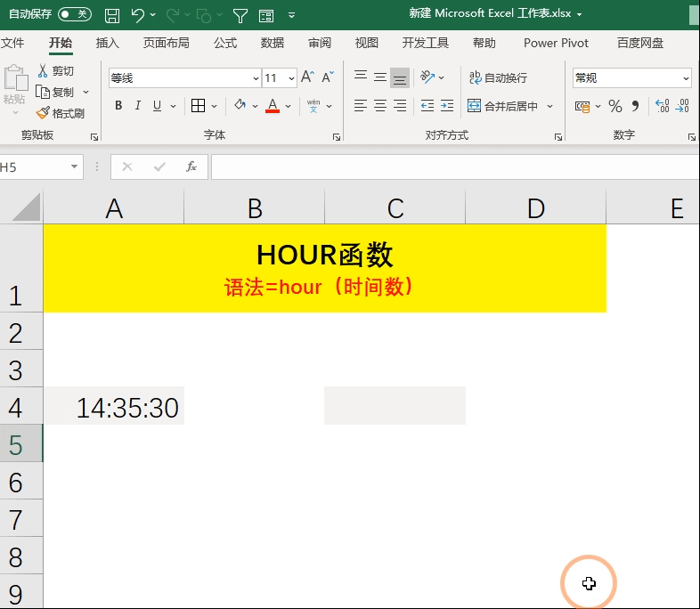Click the 剪切 (Cut) button

pos(56,70)
